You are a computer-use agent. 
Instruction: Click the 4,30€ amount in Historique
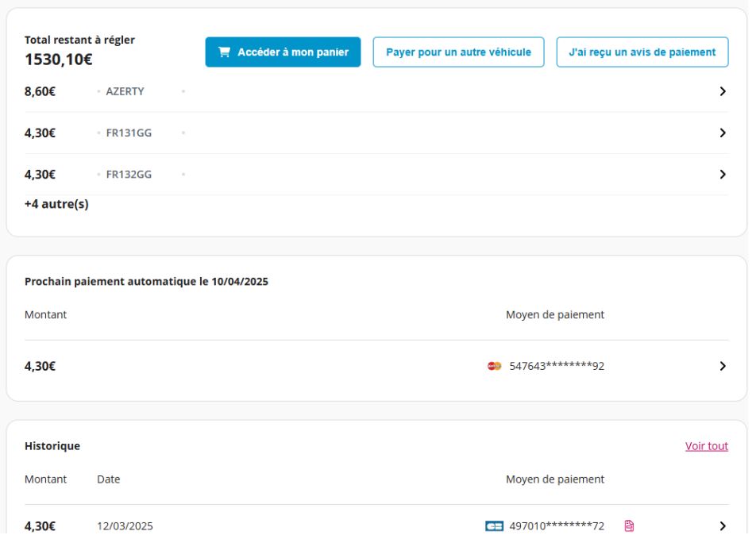click(x=40, y=525)
